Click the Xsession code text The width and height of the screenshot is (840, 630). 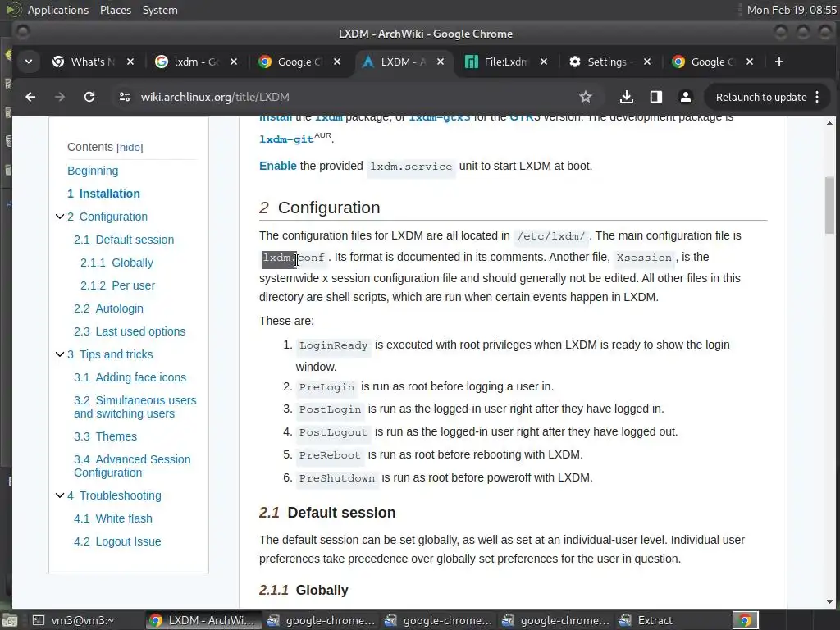coord(644,257)
